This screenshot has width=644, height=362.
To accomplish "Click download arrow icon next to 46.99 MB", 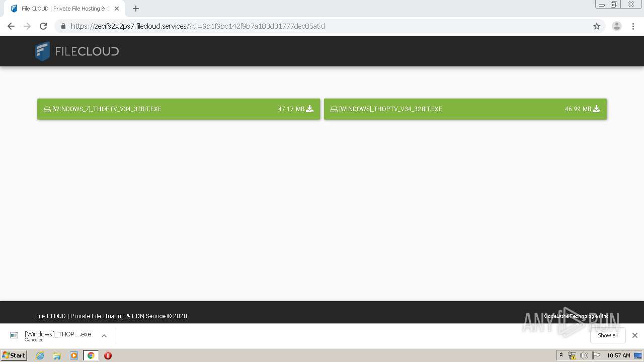I will [x=597, y=109].
